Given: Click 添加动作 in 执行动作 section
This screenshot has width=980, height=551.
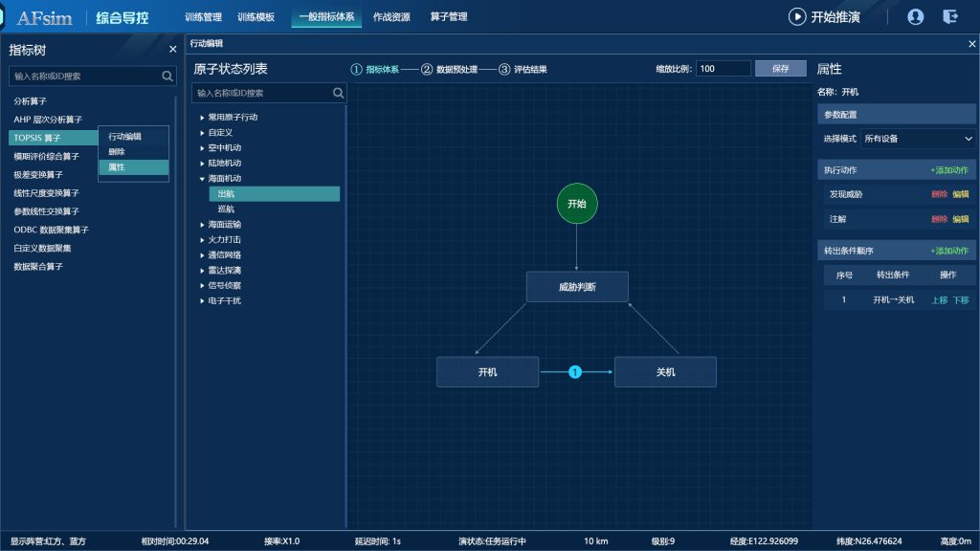Looking at the screenshot, I should coord(949,170).
